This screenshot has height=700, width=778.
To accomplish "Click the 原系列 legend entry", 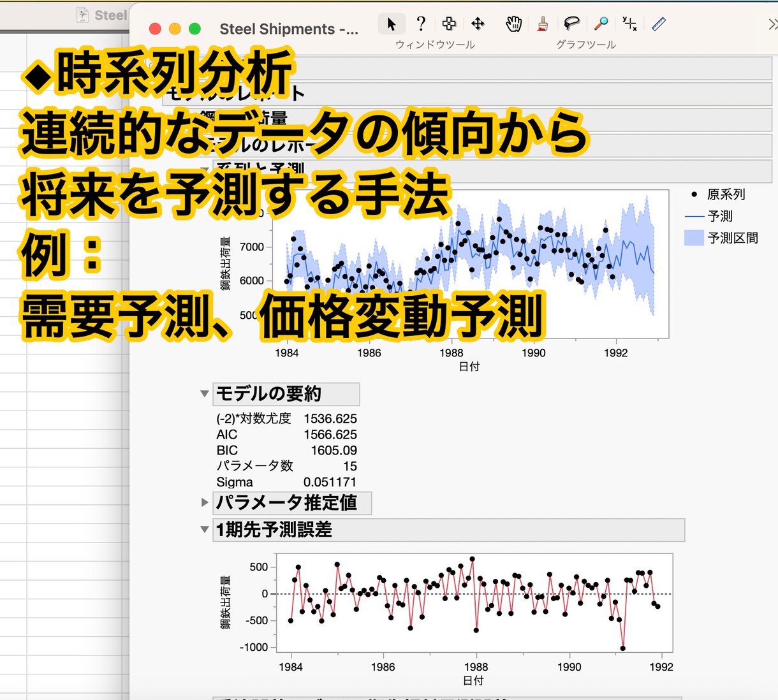I will [718, 194].
